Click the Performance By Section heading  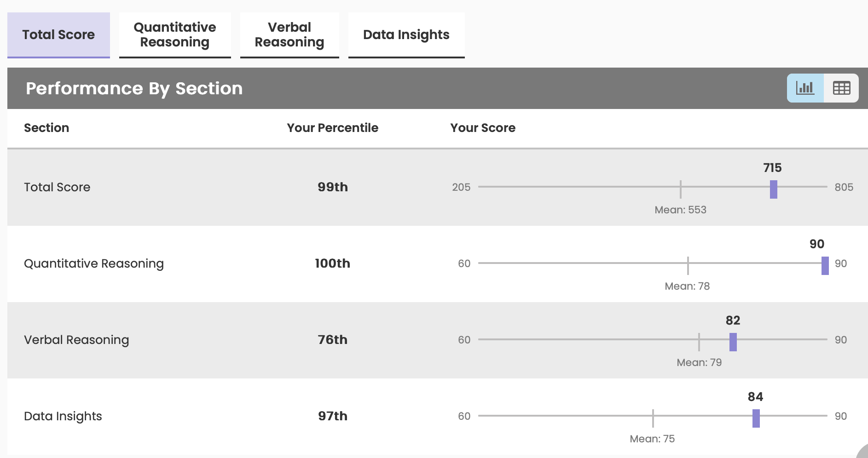pyautogui.click(x=134, y=88)
